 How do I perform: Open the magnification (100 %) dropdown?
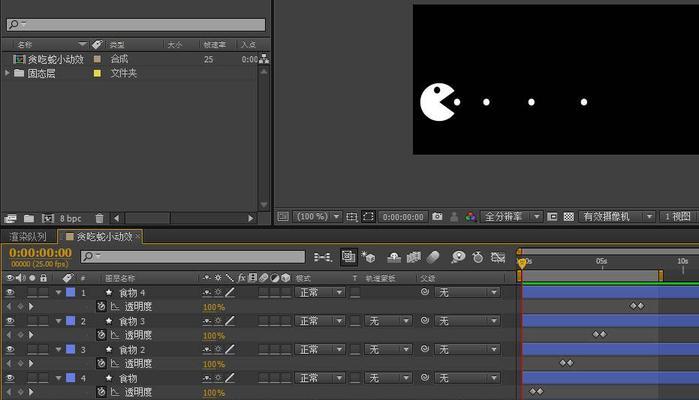[x=319, y=217]
